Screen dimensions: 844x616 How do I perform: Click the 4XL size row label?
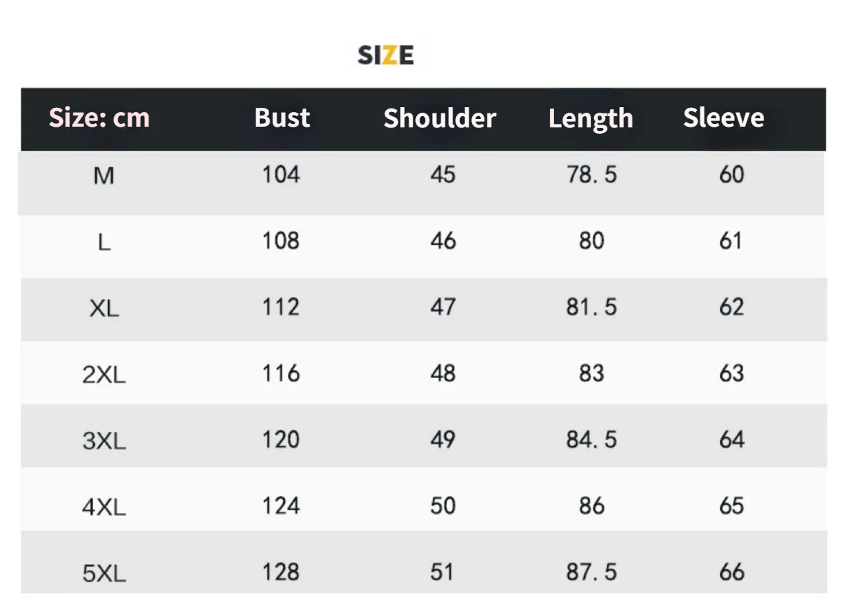[104, 507]
